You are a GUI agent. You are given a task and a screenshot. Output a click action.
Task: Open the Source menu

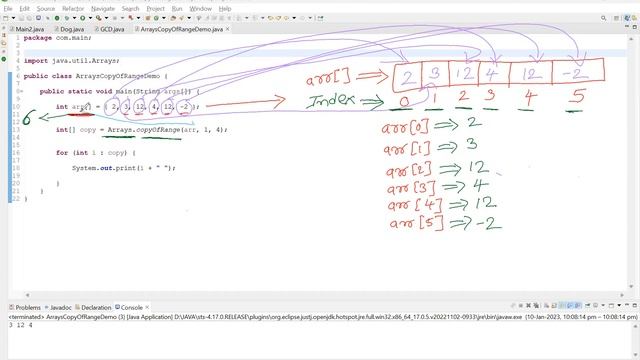[x=45, y=8]
